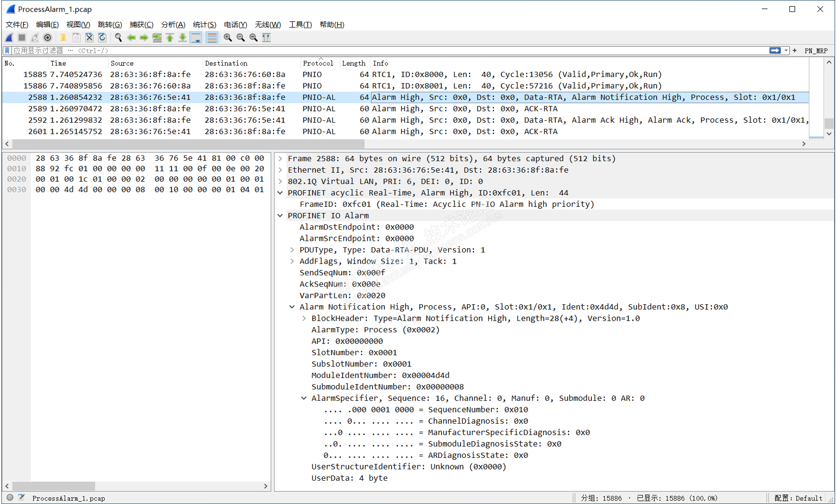Collapse the PROFINET IO Alarm node

281,216
